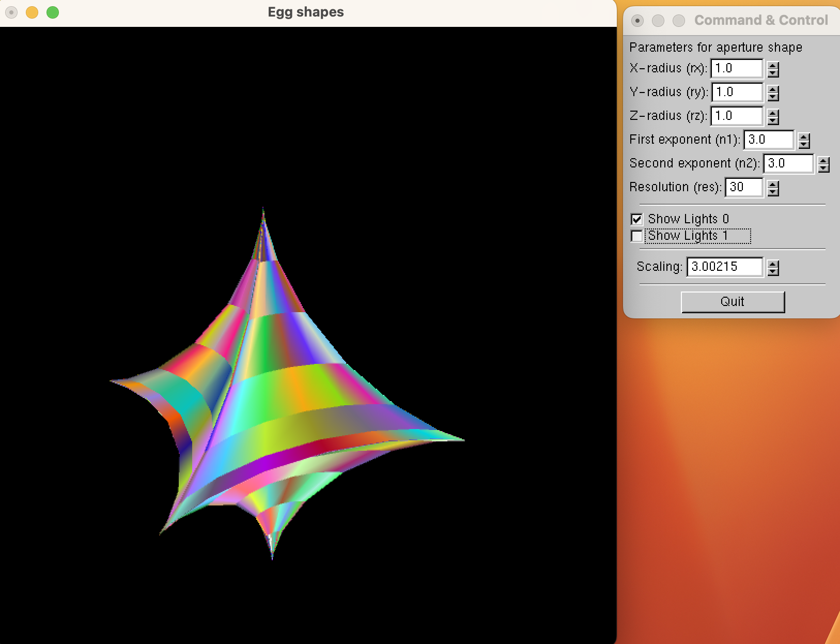Focus the Resolution value field

[x=743, y=187]
